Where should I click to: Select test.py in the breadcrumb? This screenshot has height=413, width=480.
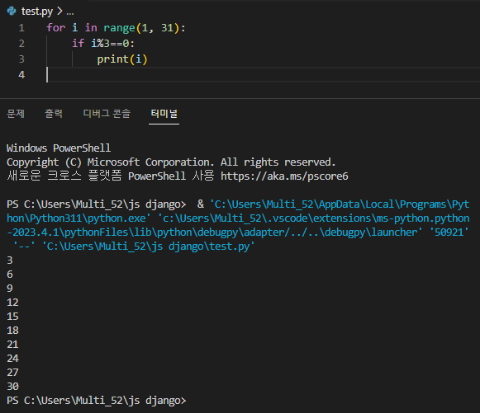tap(37, 12)
